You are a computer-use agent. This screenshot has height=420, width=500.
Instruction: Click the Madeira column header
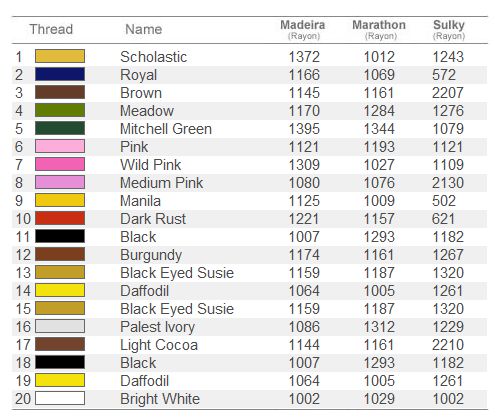[x=303, y=29]
